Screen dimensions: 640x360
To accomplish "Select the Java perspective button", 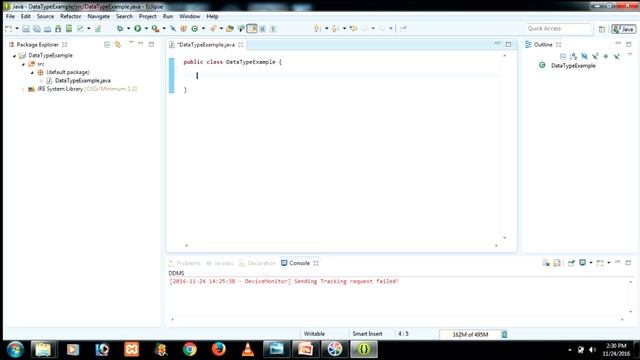I will click(x=623, y=29).
